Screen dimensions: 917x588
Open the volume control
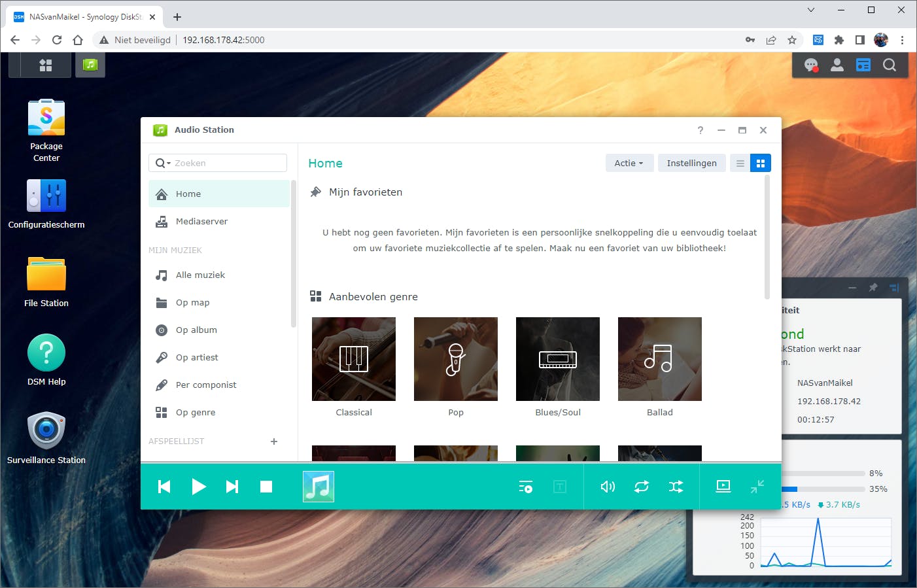[608, 487]
